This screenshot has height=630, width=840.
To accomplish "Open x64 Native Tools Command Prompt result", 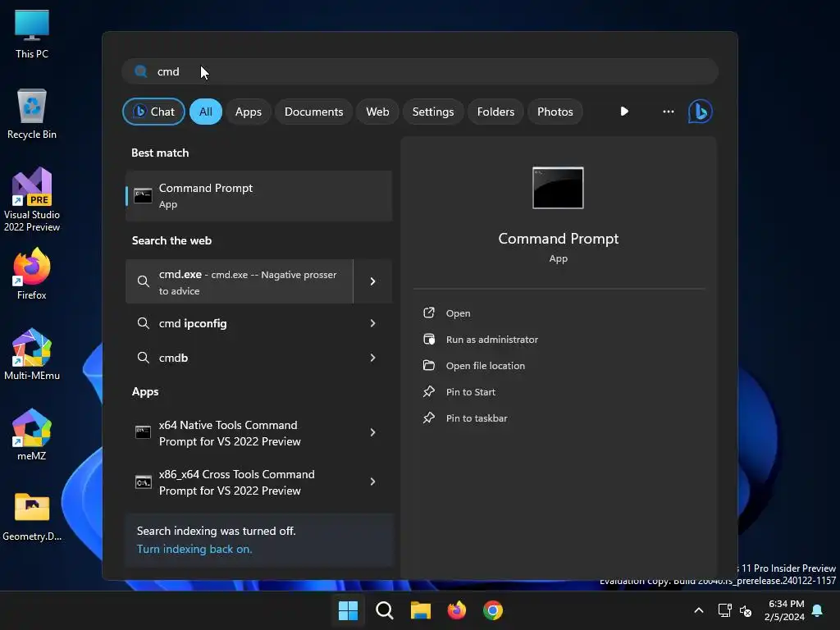I will click(240, 433).
